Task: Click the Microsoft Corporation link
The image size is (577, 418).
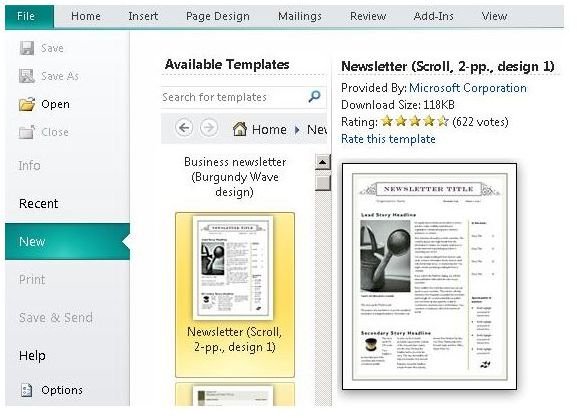Action: (468, 88)
